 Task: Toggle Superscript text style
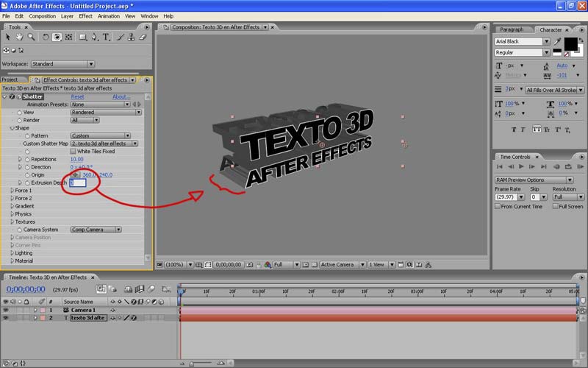[x=558, y=130]
